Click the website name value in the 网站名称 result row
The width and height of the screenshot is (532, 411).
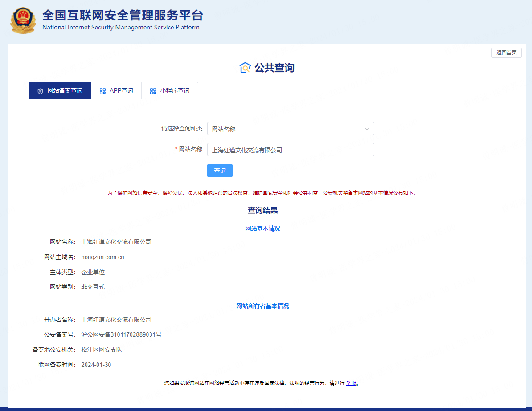click(x=116, y=242)
